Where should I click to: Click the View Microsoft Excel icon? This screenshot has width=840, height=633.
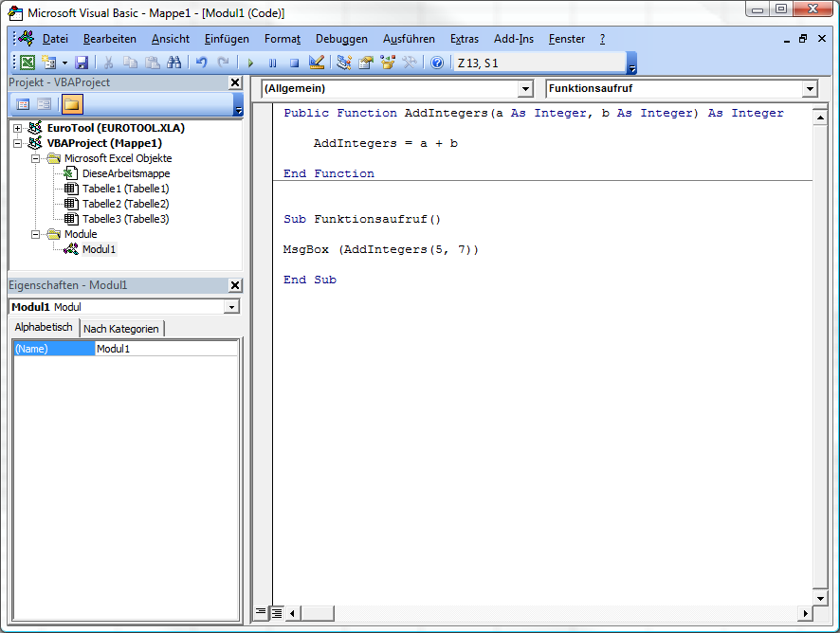coord(27,63)
